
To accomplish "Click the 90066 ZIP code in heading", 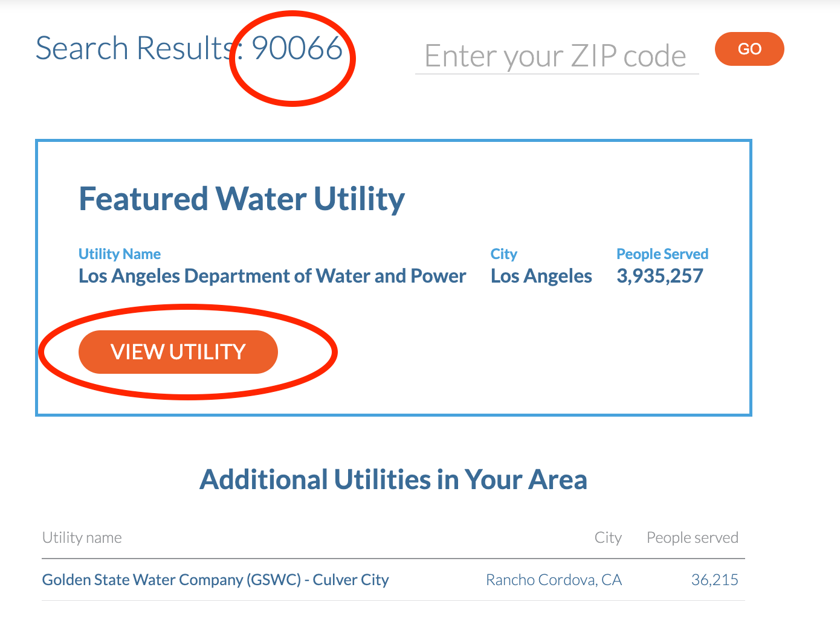I will point(297,48).
